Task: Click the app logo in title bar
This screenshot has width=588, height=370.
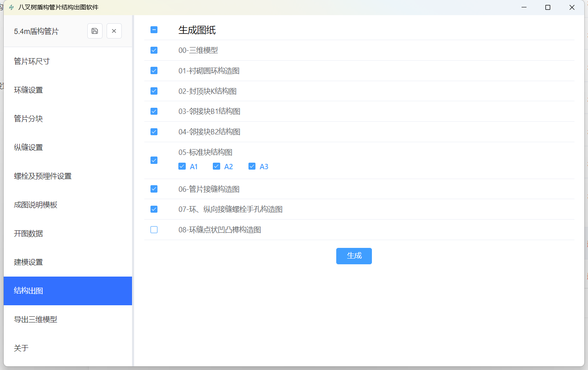Action: (11, 7)
